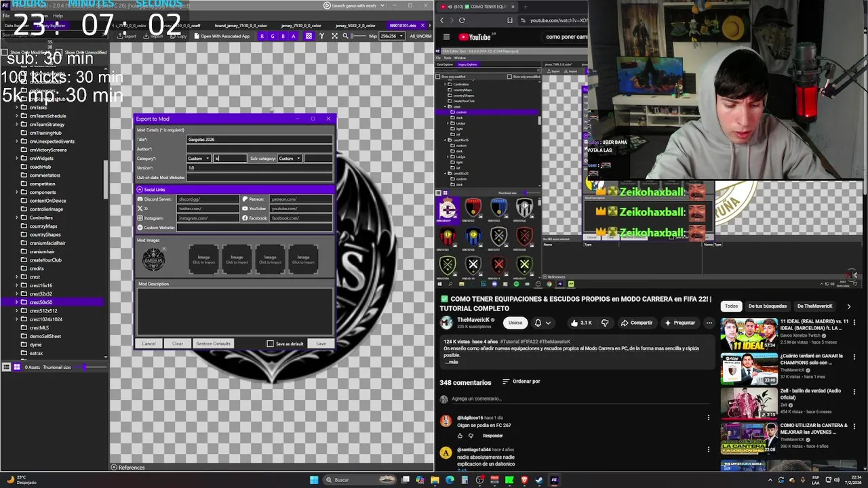The width and height of the screenshot is (868, 488).
Task: Open the YouTube hamburger menu
Action: click(x=446, y=37)
